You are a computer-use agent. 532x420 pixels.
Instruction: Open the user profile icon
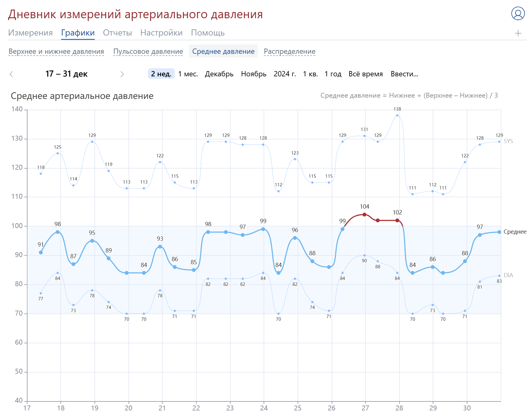point(518,14)
